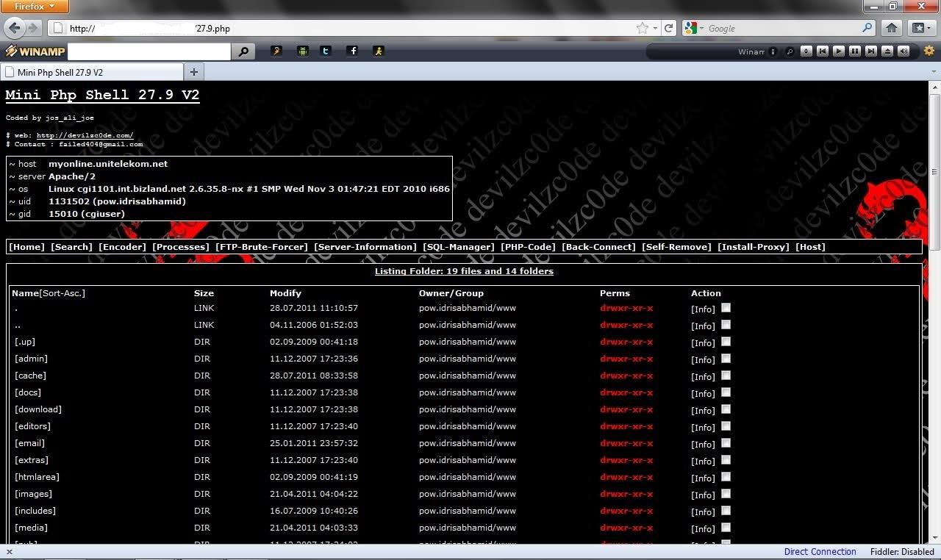Reload the page with the refresh icon
This screenshot has height=560, width=941.
[669, 28]
